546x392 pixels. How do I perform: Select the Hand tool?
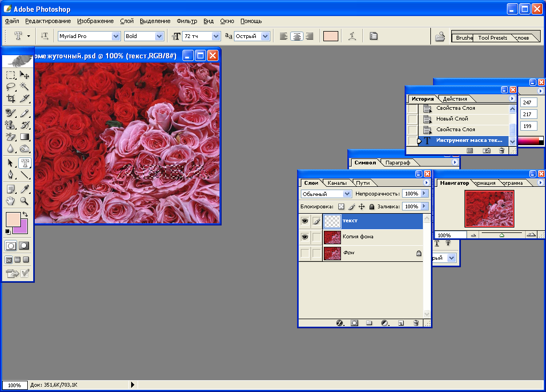coord(11,201)
